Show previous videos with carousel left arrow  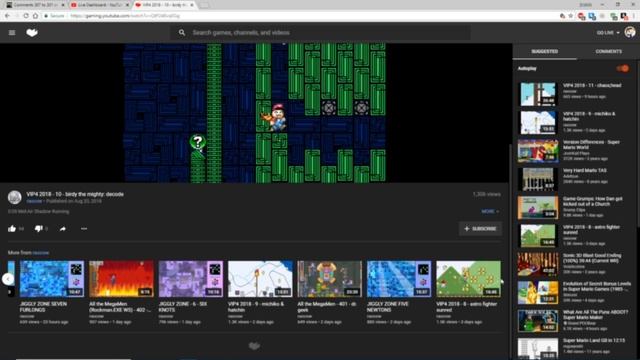pos(8,279)
